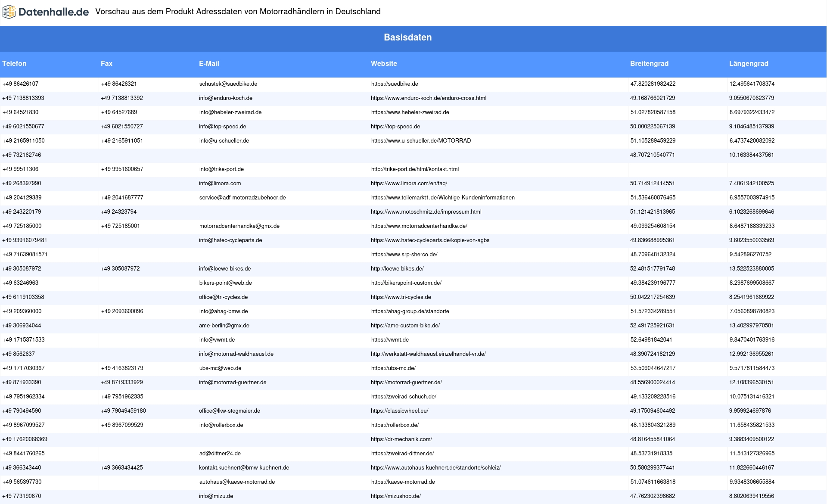The width and height of the screenshot is (827, 504).
Task: Click email info@hatec-cycleparts.de
Action: tap(230, 240)
